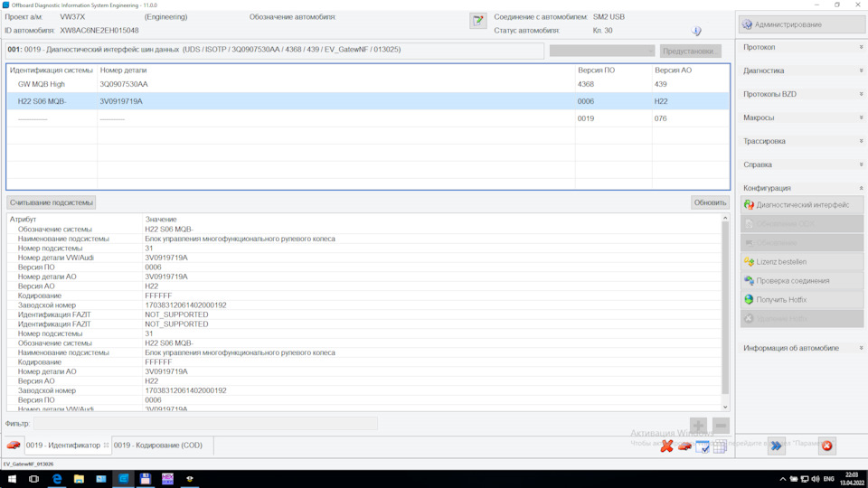The height and width of the screenshot is (488, 868).
Task: Open Windows Start menu
Action: pos(12,479)
